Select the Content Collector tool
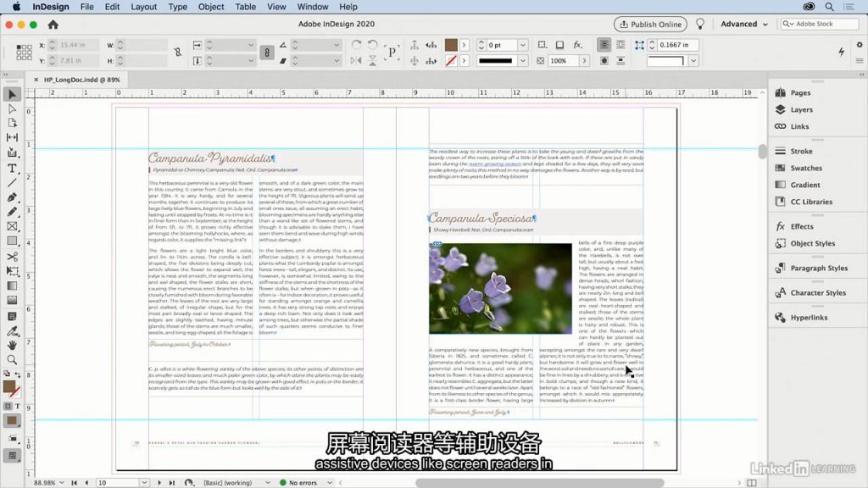Viewport: 868px width, 488px height. 12,152
